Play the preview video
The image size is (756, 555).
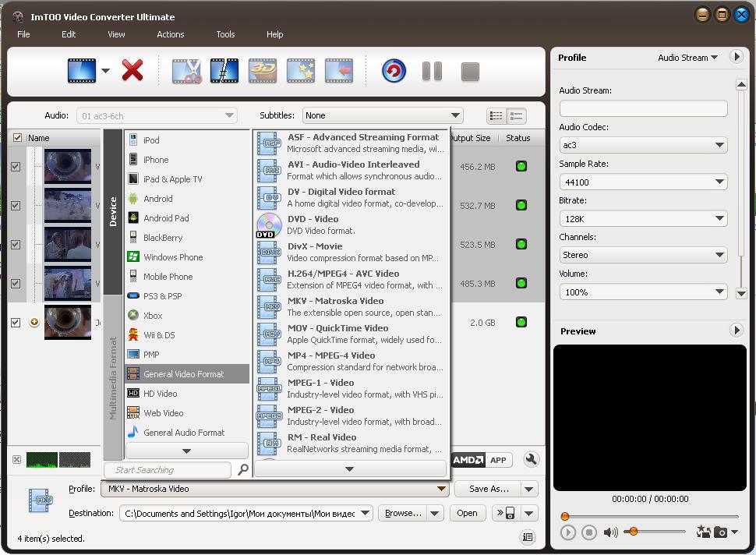568,532
